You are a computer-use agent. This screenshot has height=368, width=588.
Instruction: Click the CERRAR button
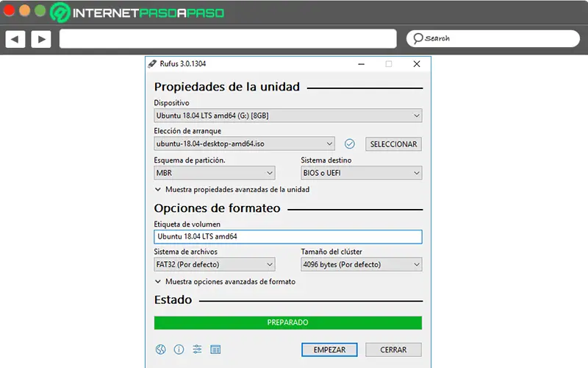[x=393, y=350]
